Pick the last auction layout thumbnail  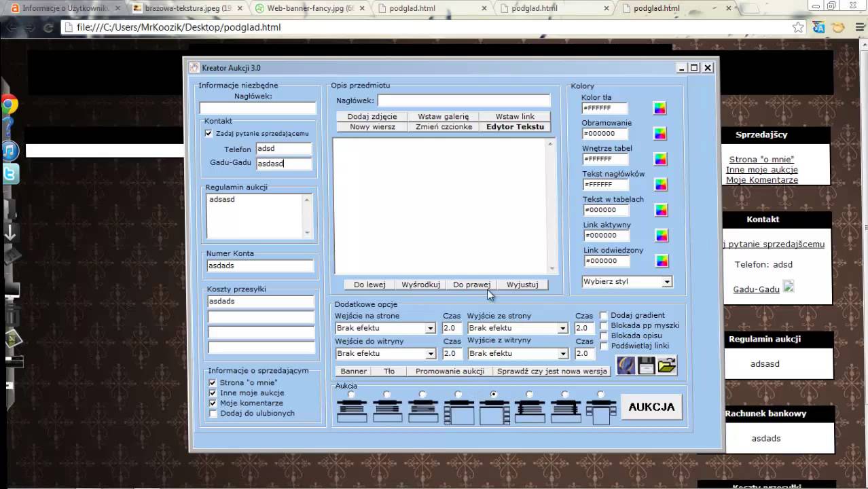pos(601,412)
